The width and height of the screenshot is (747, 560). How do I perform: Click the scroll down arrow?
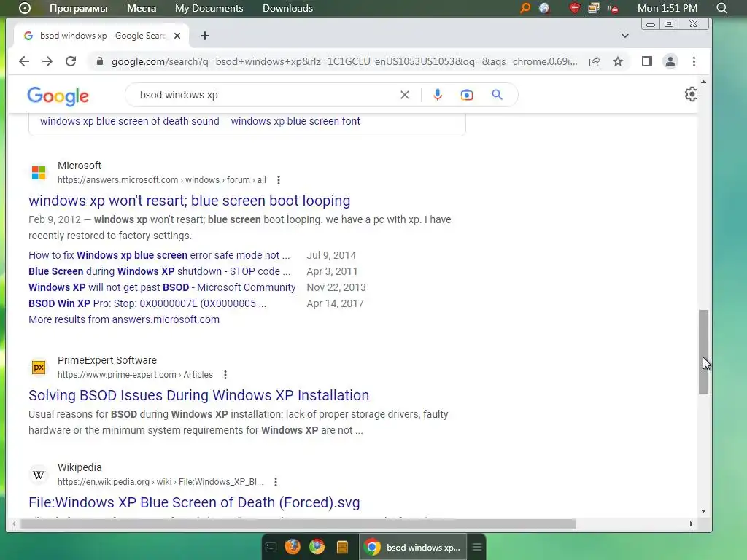(704, 511)
